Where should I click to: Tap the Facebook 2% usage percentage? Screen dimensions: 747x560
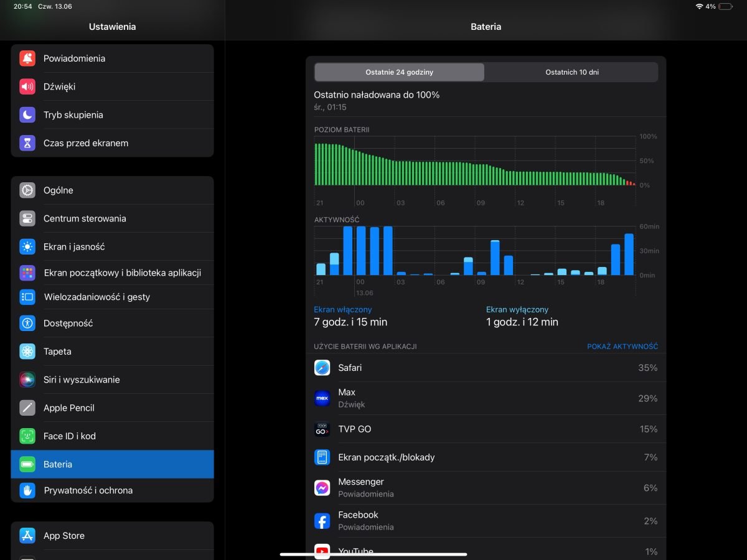coord(651,521)
